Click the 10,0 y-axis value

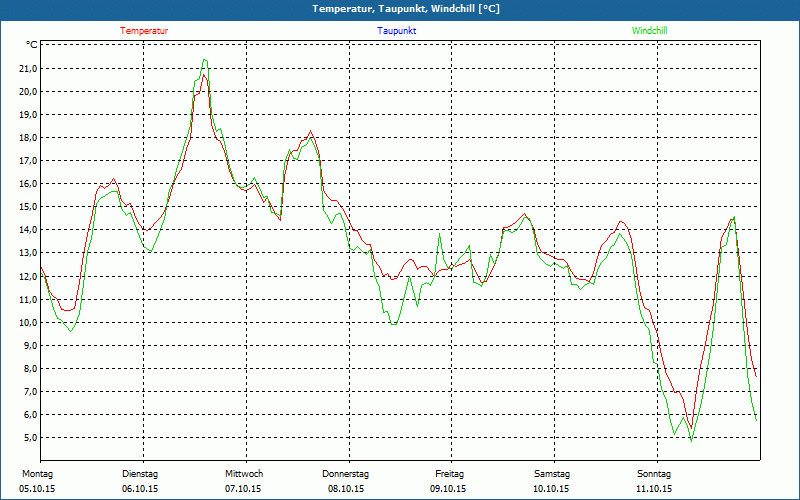(28, 322)
